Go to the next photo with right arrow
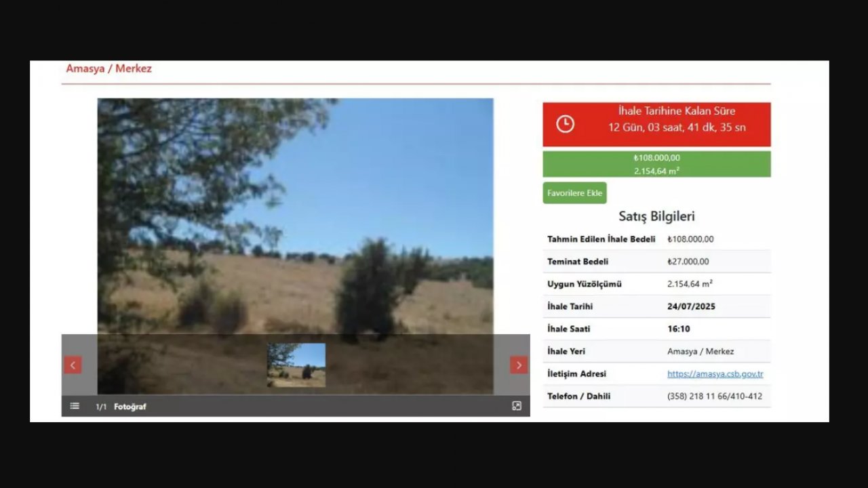868x488 pixels. tap(518, 365)
